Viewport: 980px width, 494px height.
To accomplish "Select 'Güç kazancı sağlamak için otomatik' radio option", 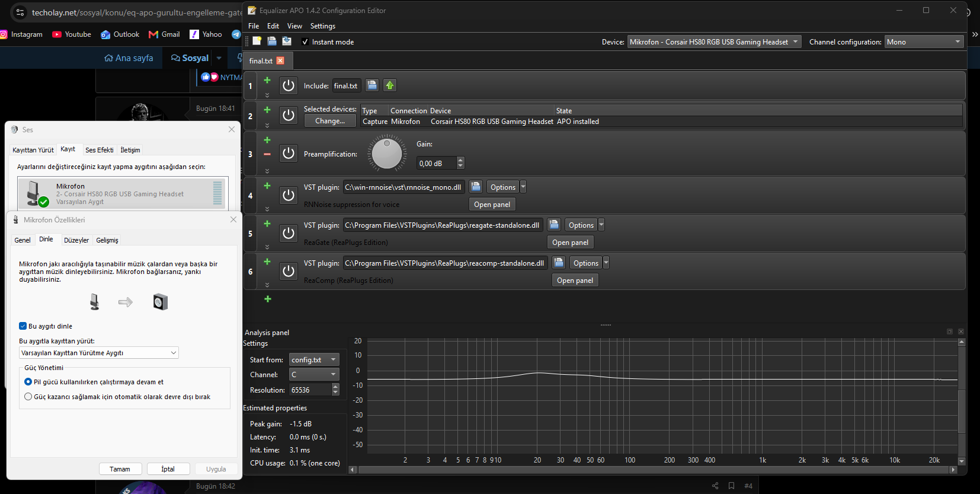I will pos(28,397).
